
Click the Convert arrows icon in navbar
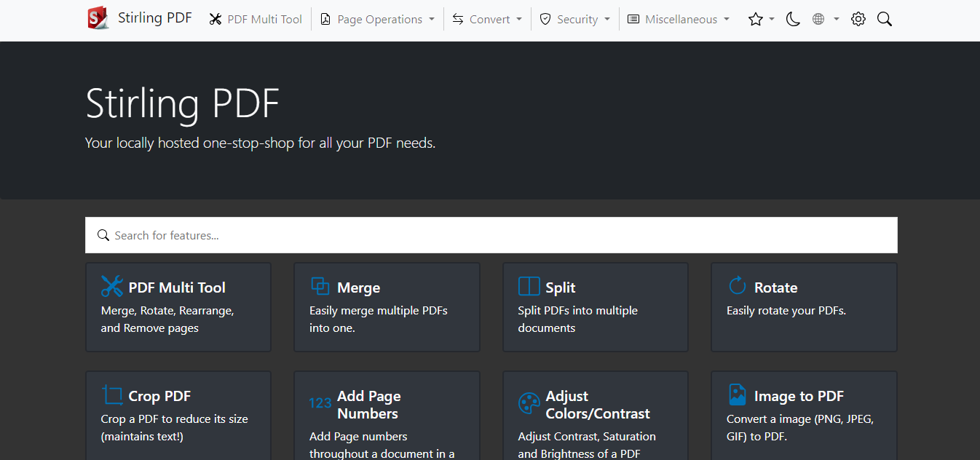tap(458, 20)
